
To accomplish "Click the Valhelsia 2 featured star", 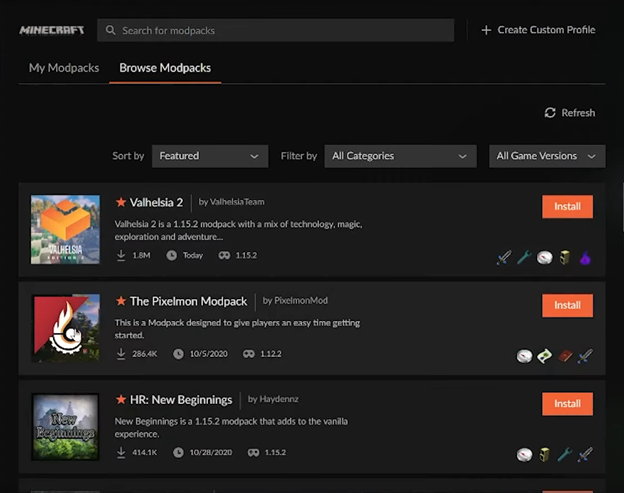I will coord(121,202).
